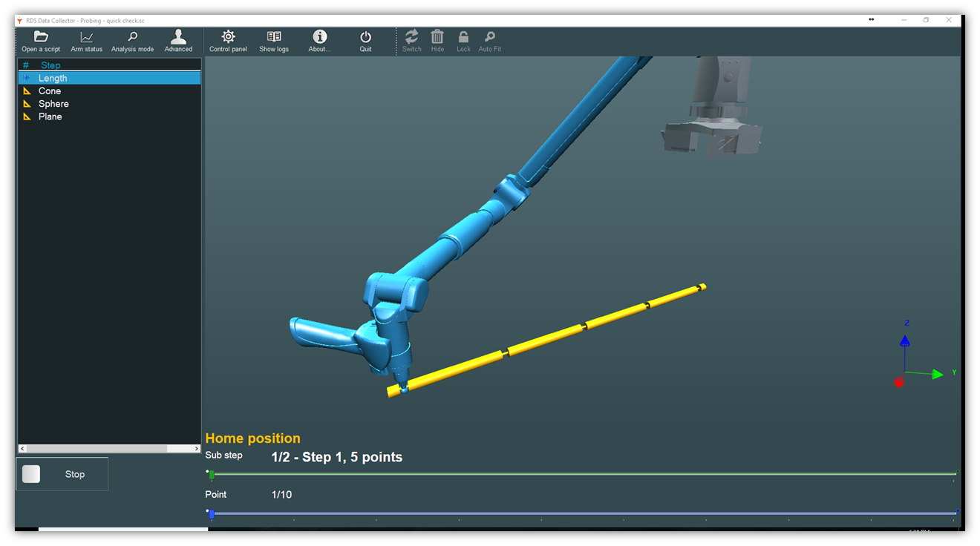The image size is (980, 546).
Task: Select the Sphere step
Action: [x=53, y=104]
